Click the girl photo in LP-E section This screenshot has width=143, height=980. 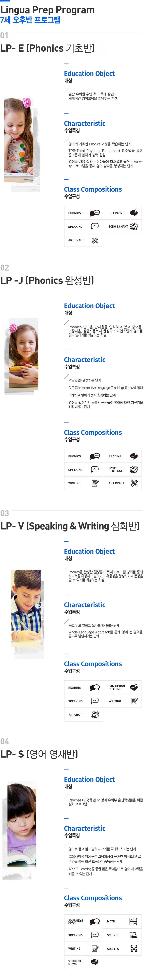(22, 145)
